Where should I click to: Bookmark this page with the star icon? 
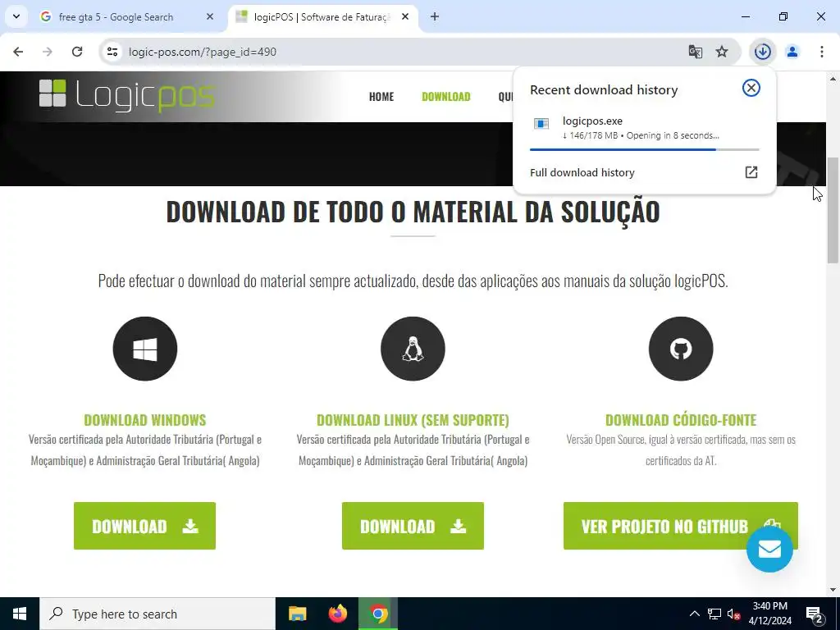pos(722,52)
